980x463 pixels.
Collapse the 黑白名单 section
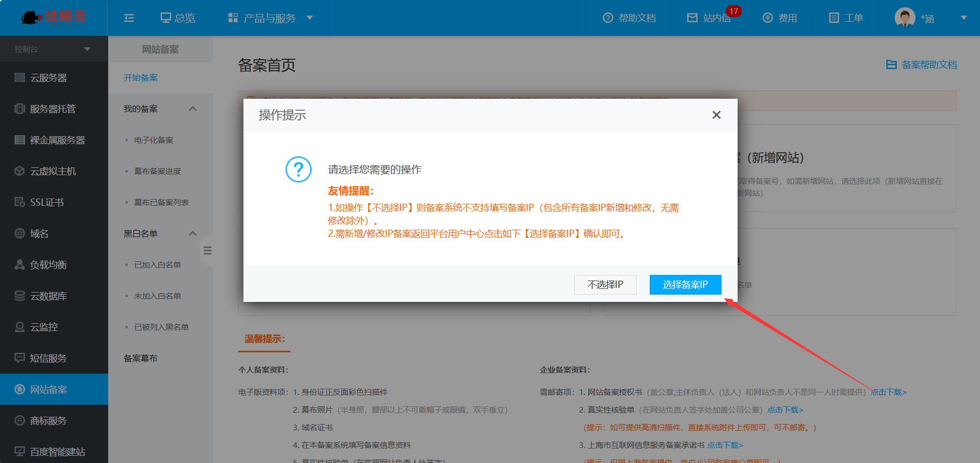pos(192,234)
